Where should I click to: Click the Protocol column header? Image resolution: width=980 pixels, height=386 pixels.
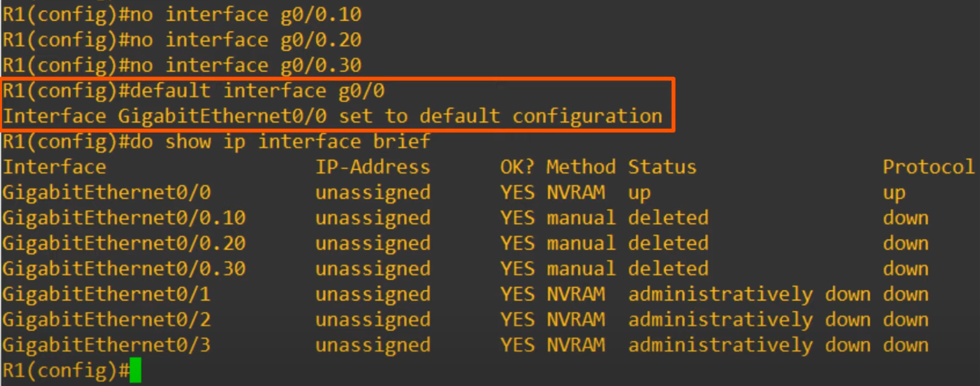tap(929, 167)
